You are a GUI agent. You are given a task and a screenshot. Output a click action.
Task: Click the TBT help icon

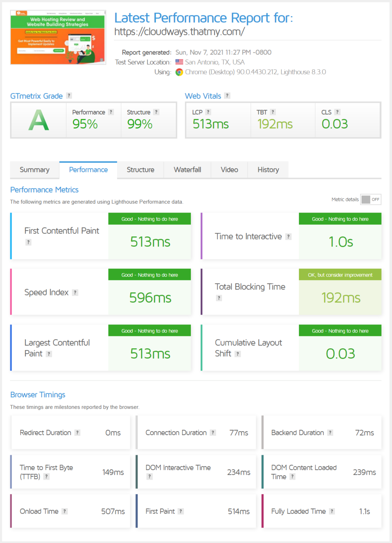(x=273, y=112)
